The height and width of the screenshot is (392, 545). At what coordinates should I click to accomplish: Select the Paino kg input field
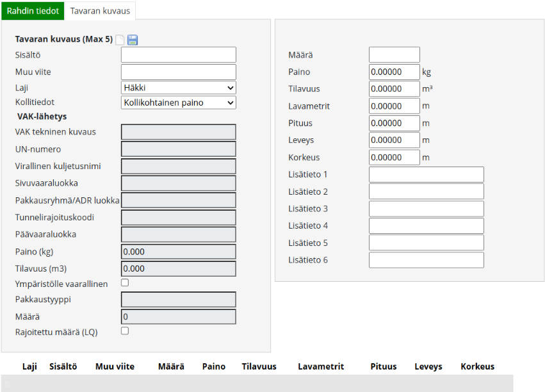click(x=394, y=72)
